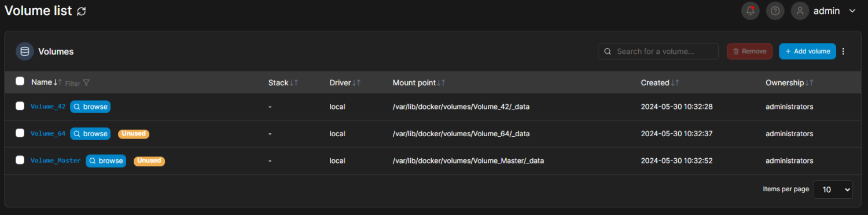
Task: Click the Name column filter funnel icon
Action: point(86,83)
